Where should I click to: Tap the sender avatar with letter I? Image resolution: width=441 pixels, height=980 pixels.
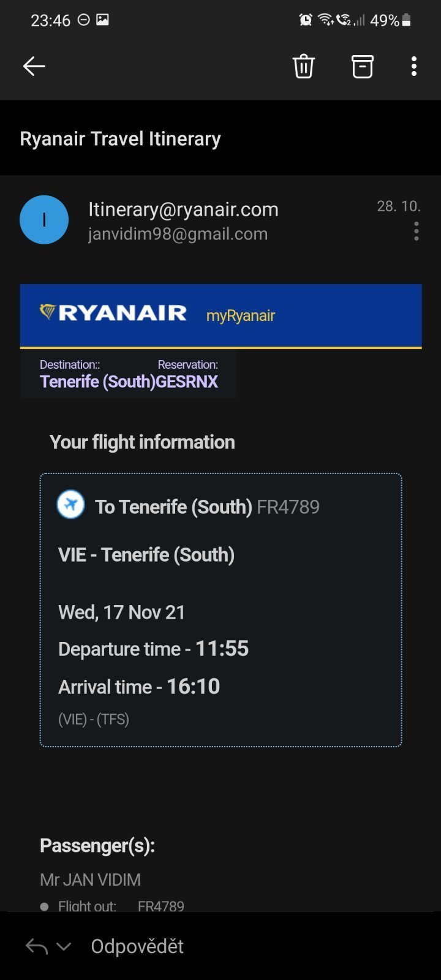coord(44,220)
